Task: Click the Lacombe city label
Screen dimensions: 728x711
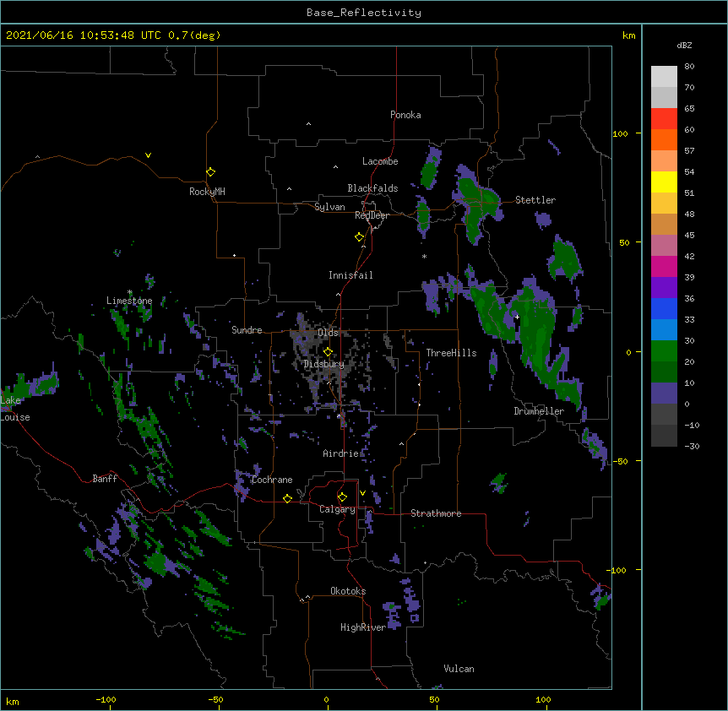Action: [x=380, y=161]
